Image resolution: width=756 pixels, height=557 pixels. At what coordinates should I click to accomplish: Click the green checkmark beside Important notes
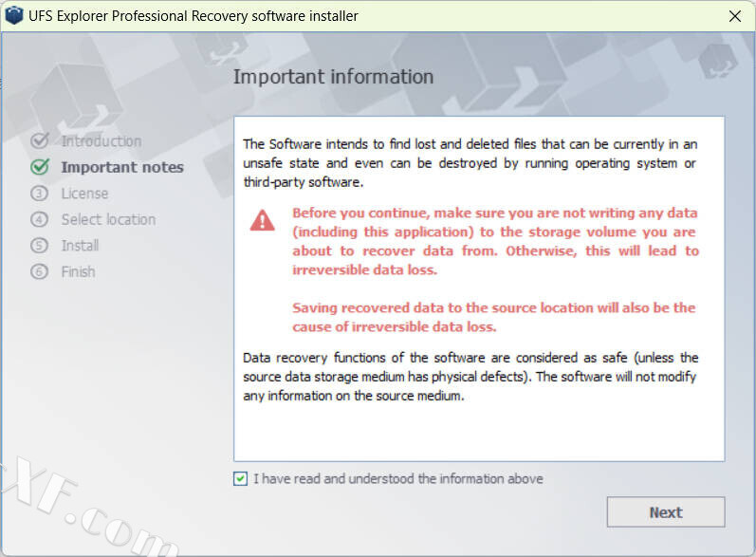point(40,167)
